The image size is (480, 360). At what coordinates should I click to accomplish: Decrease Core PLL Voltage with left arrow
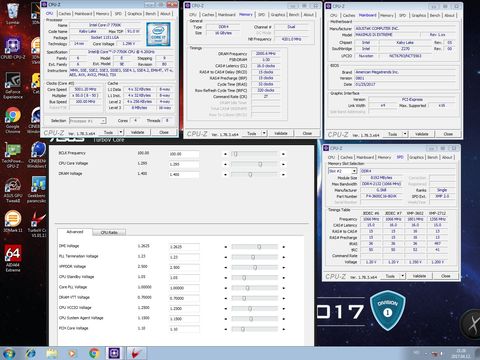point(226,288)
